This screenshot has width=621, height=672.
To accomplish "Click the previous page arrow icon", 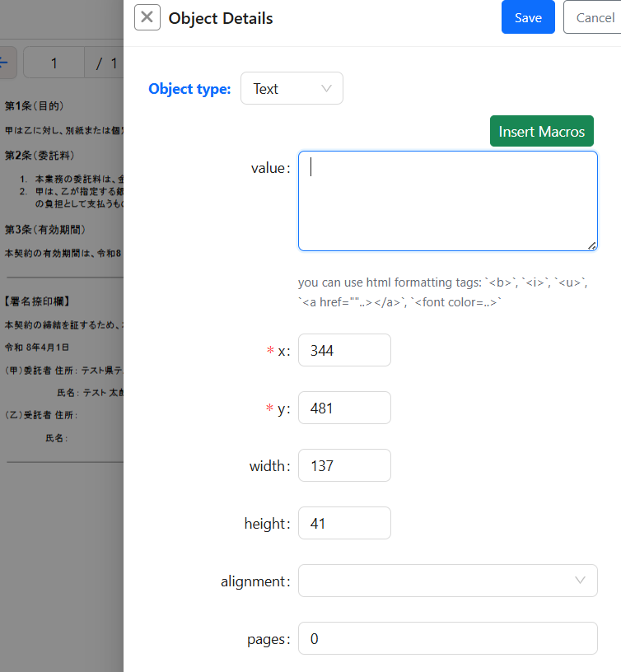I will [x=5, y=62].
